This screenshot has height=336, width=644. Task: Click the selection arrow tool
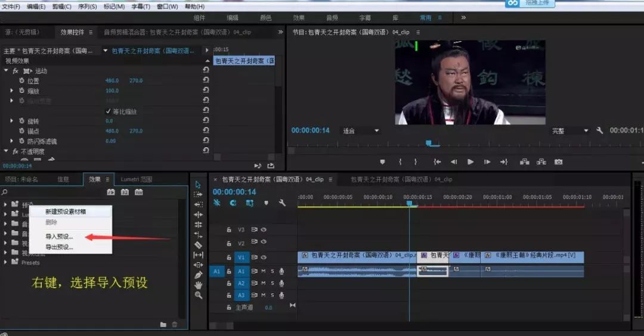tap(198, 185)
